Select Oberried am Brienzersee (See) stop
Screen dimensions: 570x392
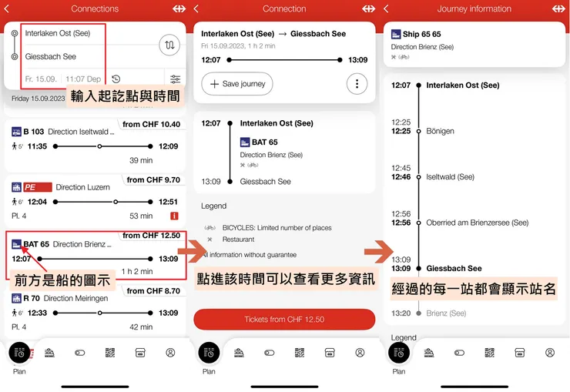[478, 223]
